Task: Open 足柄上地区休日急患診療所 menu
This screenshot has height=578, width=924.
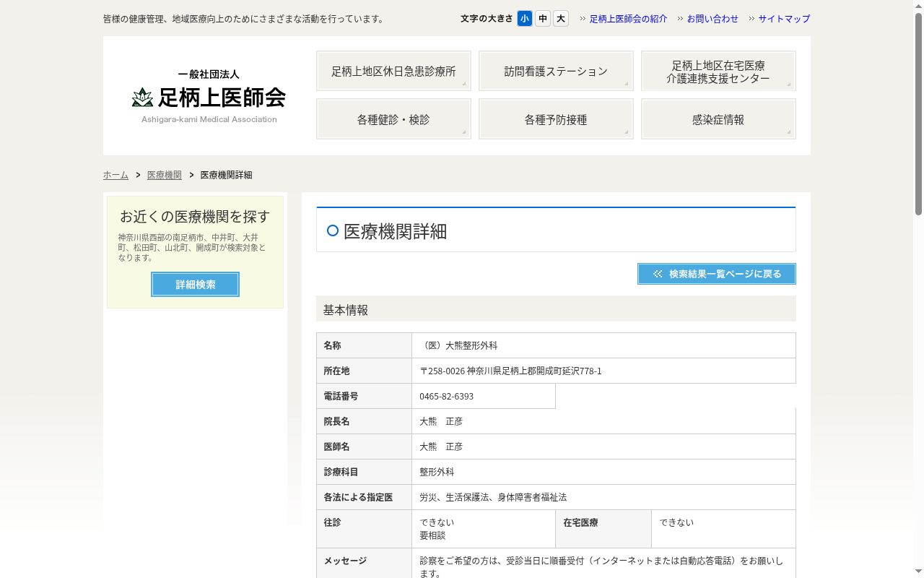Action: 393,71
